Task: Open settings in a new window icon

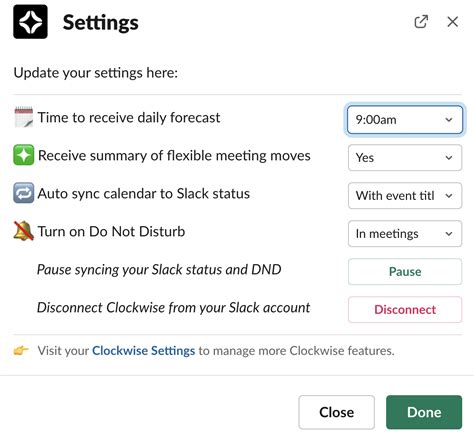Action: click(x=421, y=22)
